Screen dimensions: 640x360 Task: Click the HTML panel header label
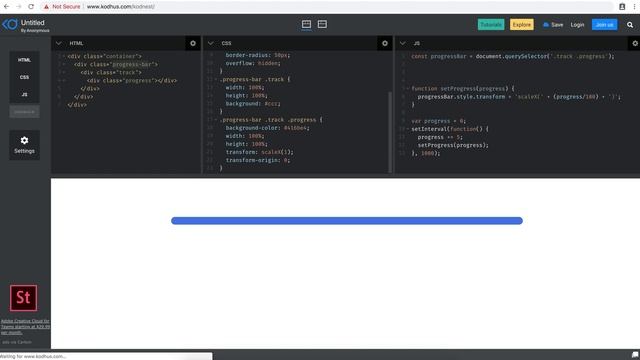click(x=76, y=43)
